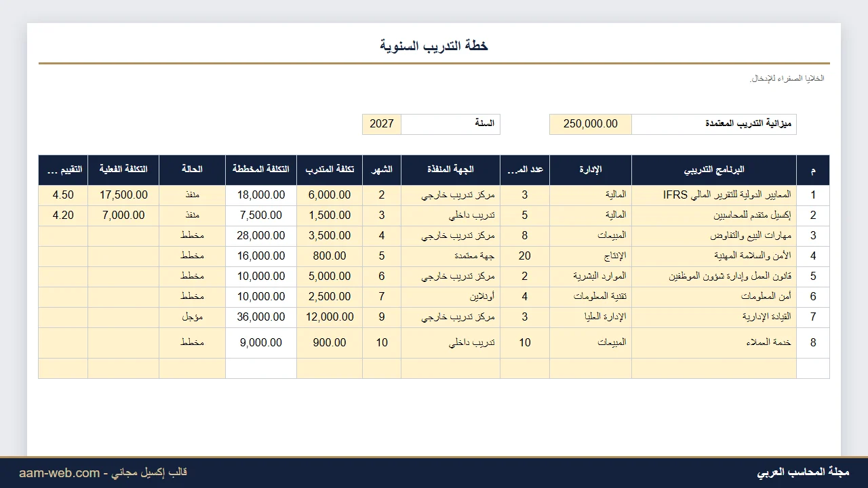Click the الموارد البشرية department cell
The height and width of the screenshot is (488, 868).
pos(590,277)
